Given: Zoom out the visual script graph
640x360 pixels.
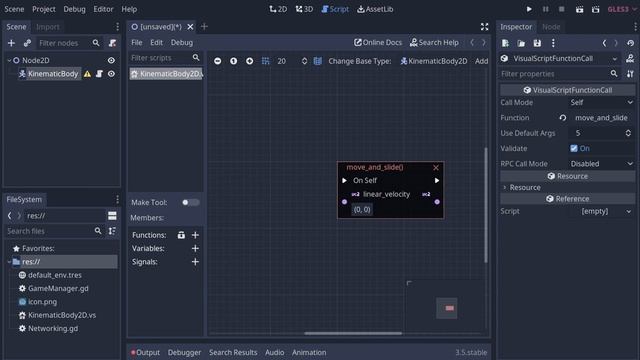Looking at the screenshot, I should pyautogui.click(x=218, y=61).
